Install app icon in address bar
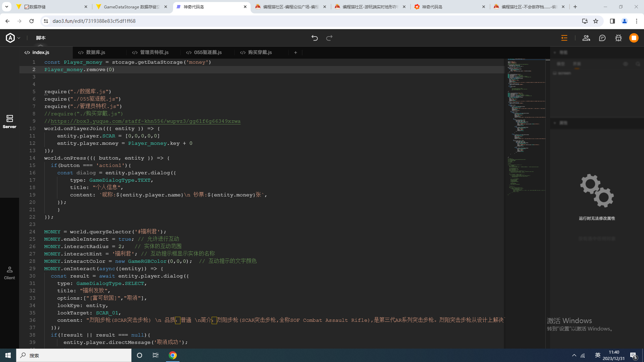This screenshot has height=362, width=644. point(585,21)
